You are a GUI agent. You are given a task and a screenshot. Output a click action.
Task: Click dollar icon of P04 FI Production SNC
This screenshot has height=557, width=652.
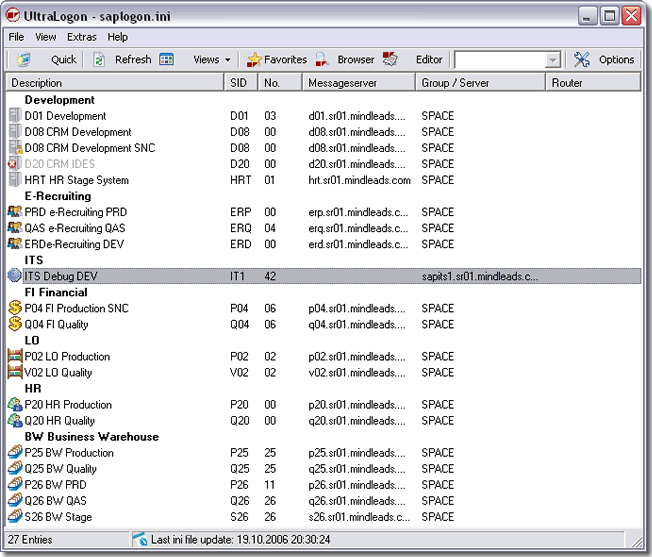point(15,308)
